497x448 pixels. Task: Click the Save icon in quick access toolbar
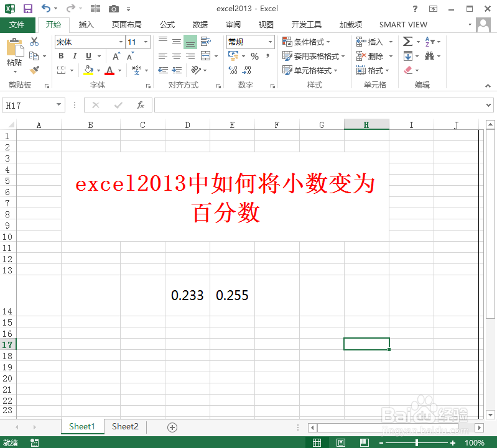point(28,9)
